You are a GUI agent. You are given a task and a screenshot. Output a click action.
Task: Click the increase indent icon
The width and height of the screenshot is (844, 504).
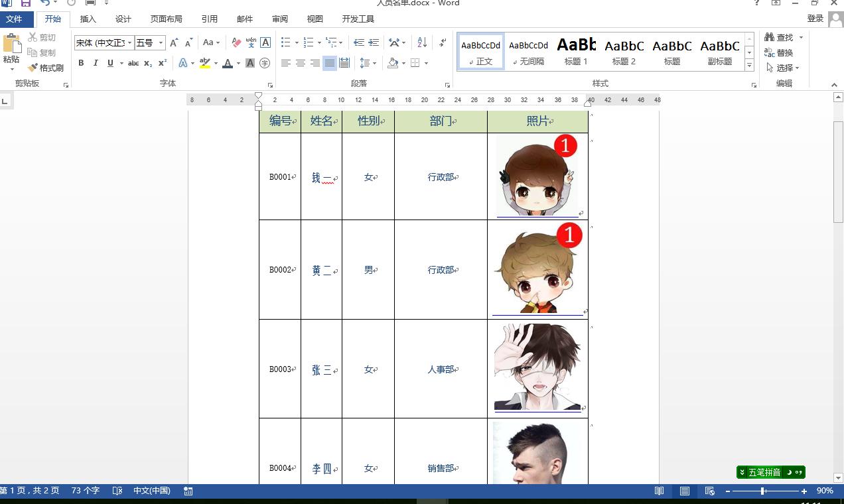click(x=374, y=42)
